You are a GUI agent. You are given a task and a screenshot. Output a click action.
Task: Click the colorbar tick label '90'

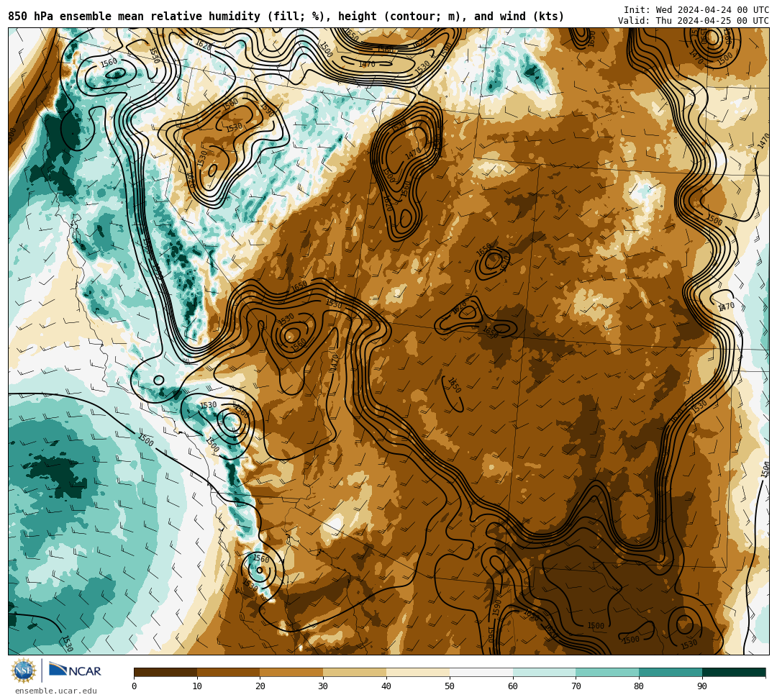(x=702, y=686)
